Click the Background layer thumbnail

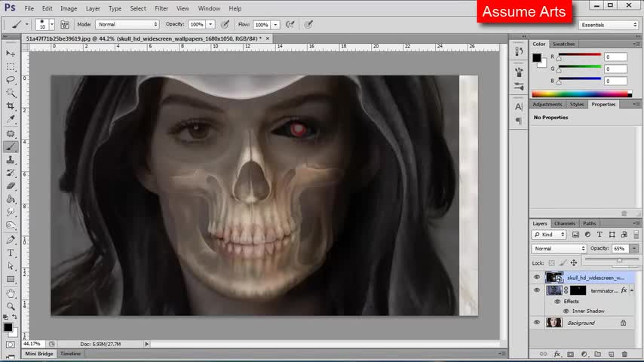(554, 323)
